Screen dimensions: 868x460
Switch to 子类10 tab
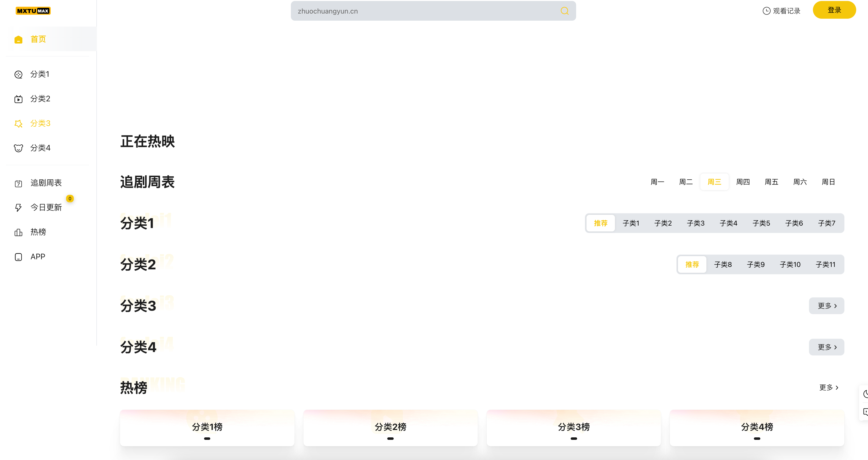pyautogui.click(x=790, y=264)
